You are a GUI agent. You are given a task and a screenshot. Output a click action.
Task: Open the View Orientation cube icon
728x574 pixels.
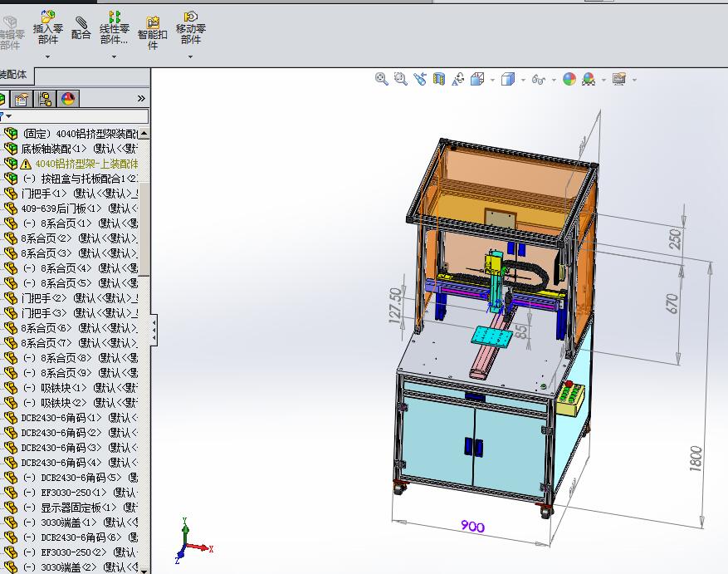477,79
